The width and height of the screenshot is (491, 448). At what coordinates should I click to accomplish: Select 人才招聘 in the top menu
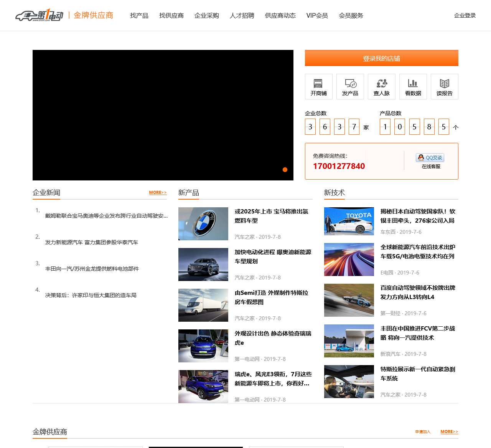click(242, 15)
